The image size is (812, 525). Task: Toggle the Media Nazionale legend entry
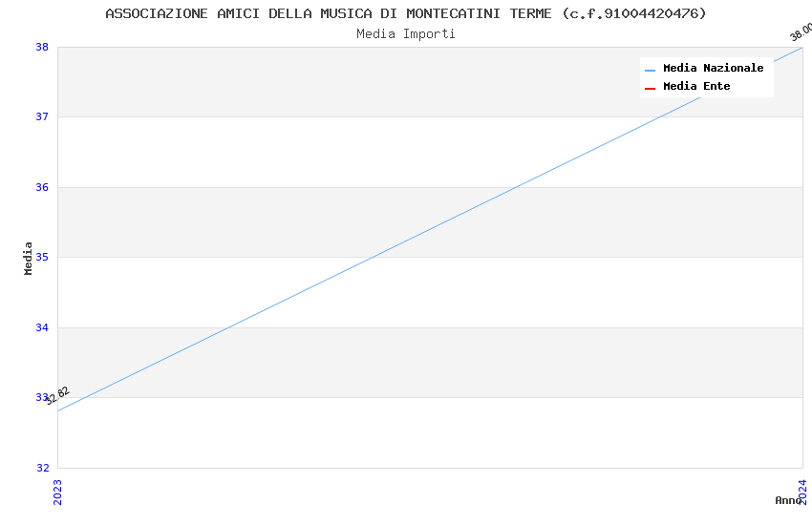coord(713,69)
